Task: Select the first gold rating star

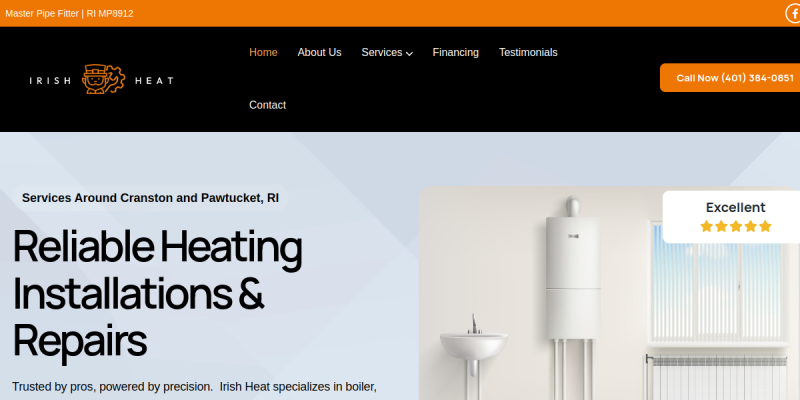Action: point(707,226)
